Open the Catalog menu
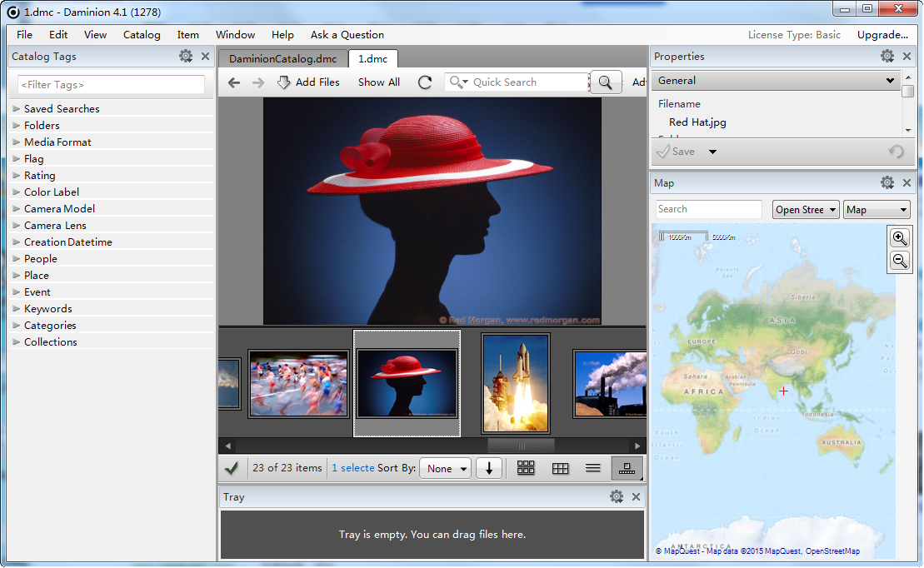This screenshot has height=568, width=924. tap(142, 35)
